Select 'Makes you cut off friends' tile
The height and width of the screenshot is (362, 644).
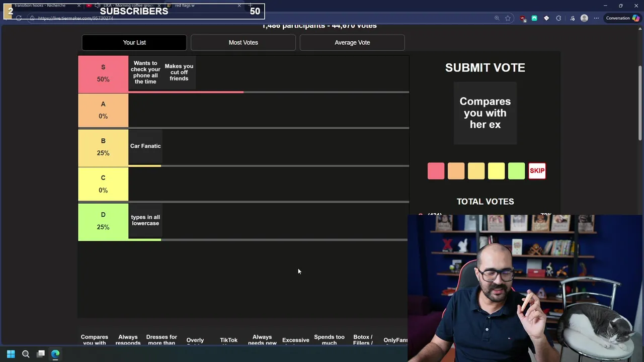[179, 73]
